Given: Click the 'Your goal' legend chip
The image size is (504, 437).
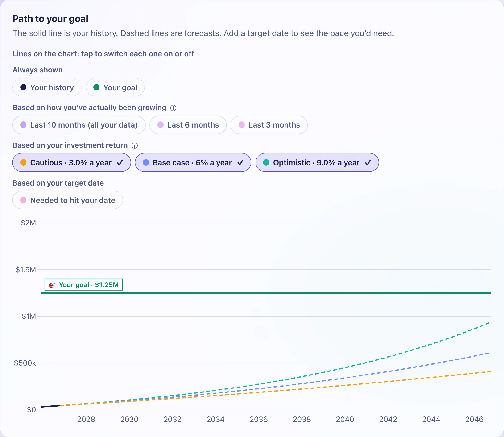Looking at the screenshot, I should tap(115, 87).
